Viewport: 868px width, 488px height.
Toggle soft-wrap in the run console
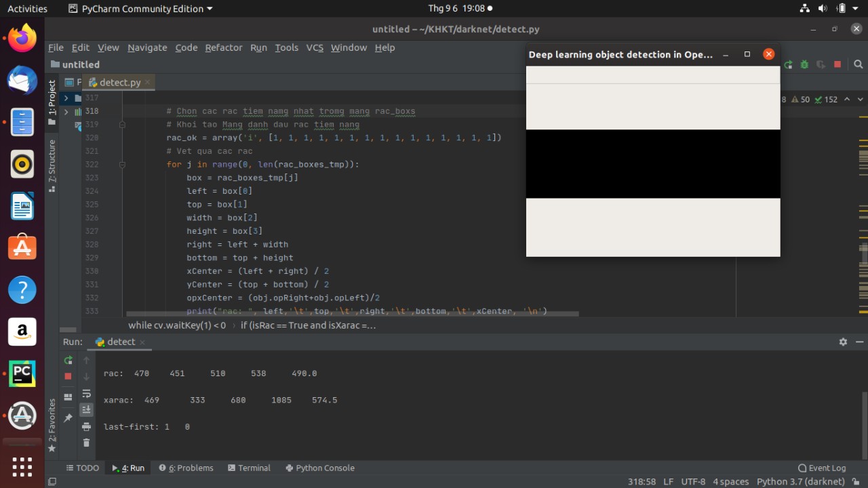coord(86,394)
